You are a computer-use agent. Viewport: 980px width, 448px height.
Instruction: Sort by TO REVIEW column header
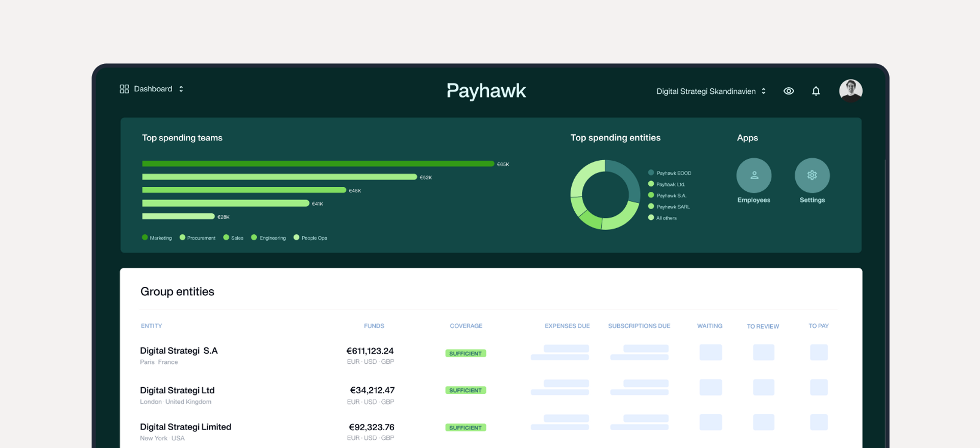click(763, 327)
